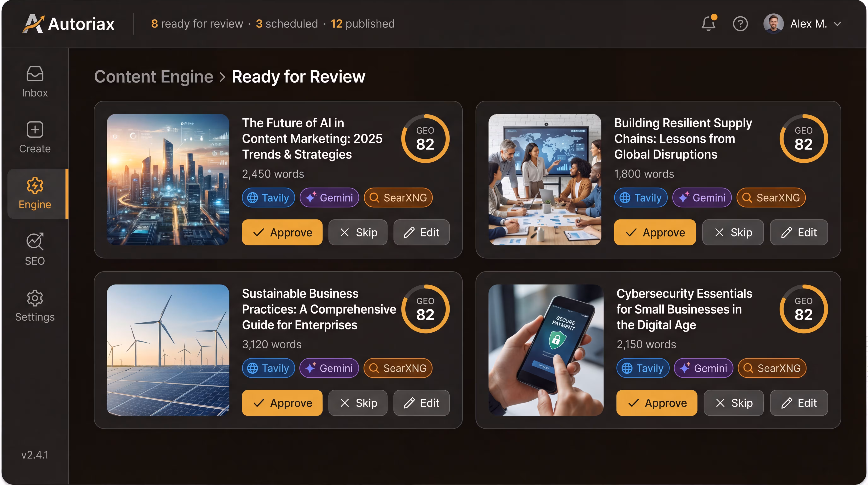Select the Gemini badge on the Cybersecurity card
868x485 pixels.
coord(704,368)
